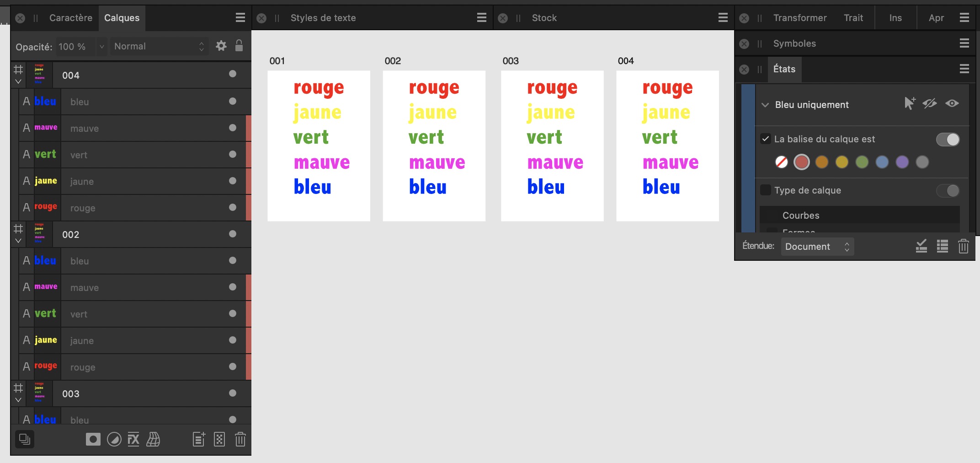Select the green layer tag swatch
The height and width of the screenshot is (463, 980).
pyautogui.click(x=862, y=162)
